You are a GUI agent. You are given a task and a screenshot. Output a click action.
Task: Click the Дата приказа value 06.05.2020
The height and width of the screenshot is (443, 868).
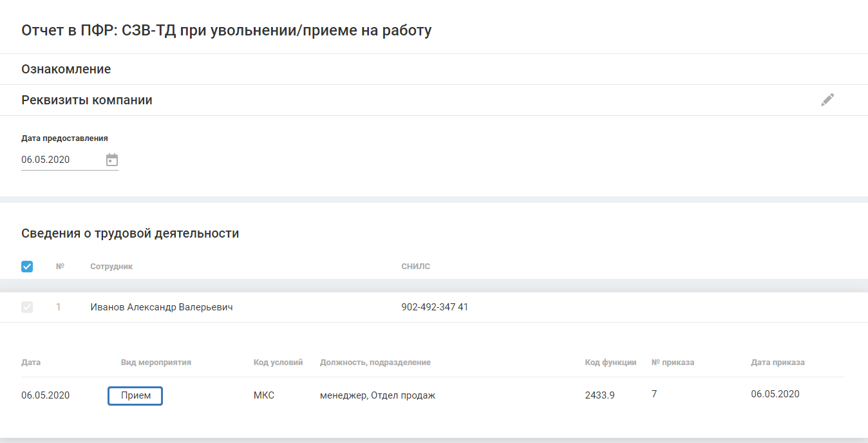775,394
